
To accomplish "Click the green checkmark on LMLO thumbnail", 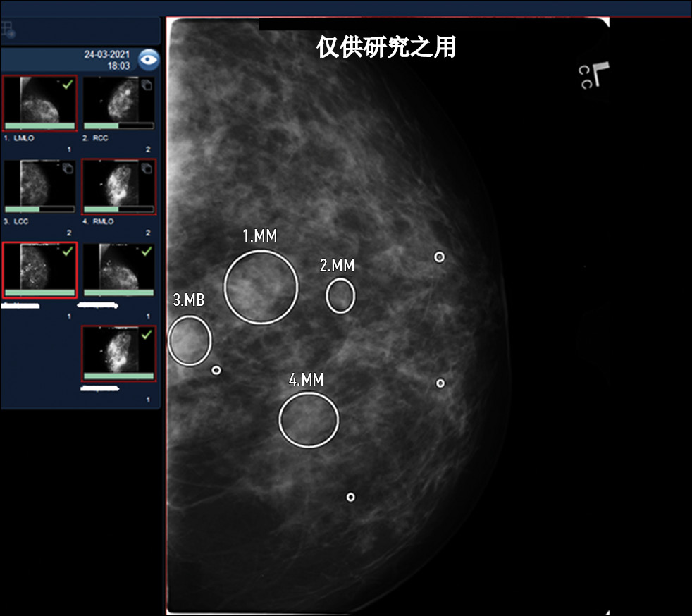I will (x=67, y=85).
